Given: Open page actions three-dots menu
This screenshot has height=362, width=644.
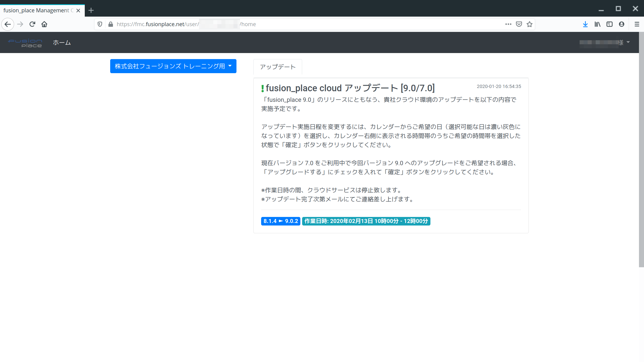Looking at the screenshot, I should coord(508,24).
